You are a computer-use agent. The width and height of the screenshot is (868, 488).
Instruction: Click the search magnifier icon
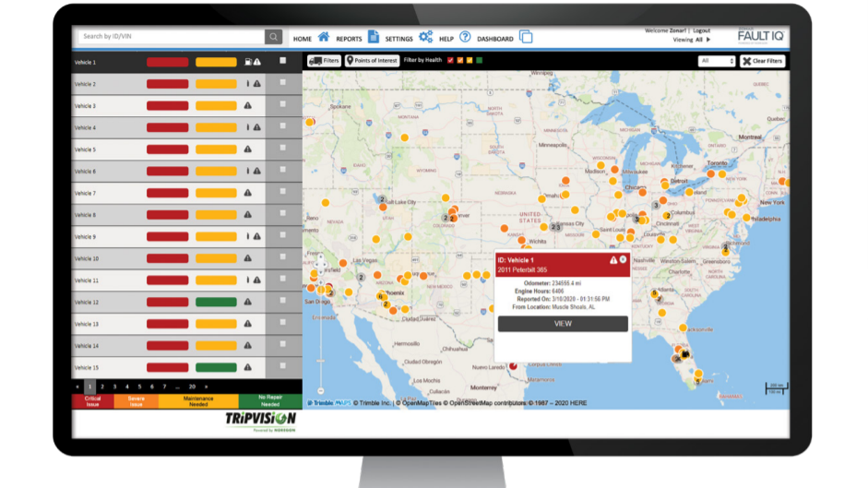273,37
